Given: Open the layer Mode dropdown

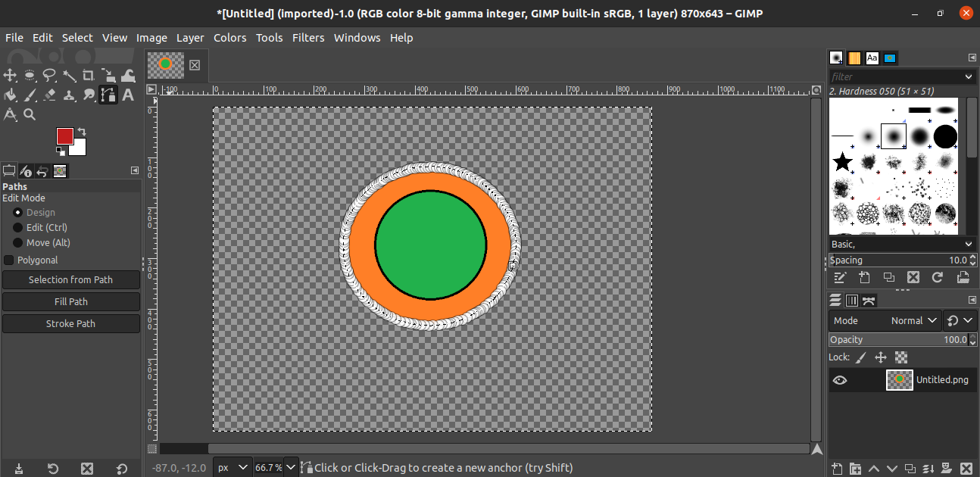Looking at the screenshot, I should (885, 320).
